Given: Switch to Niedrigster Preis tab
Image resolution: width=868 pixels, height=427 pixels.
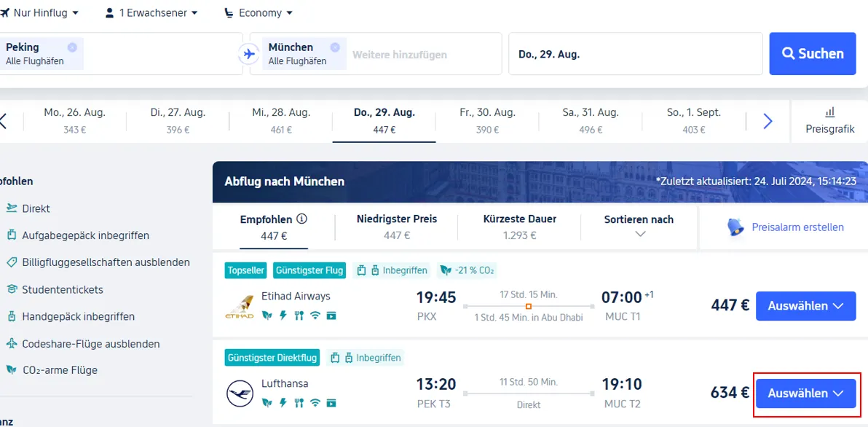Looking at the screenshot, I should (397, 227).
